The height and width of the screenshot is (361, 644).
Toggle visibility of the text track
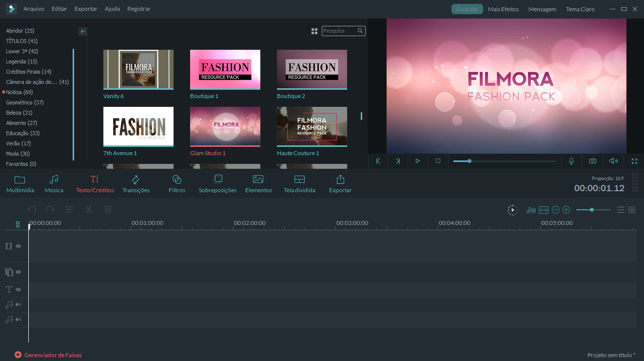click(19, 289)
